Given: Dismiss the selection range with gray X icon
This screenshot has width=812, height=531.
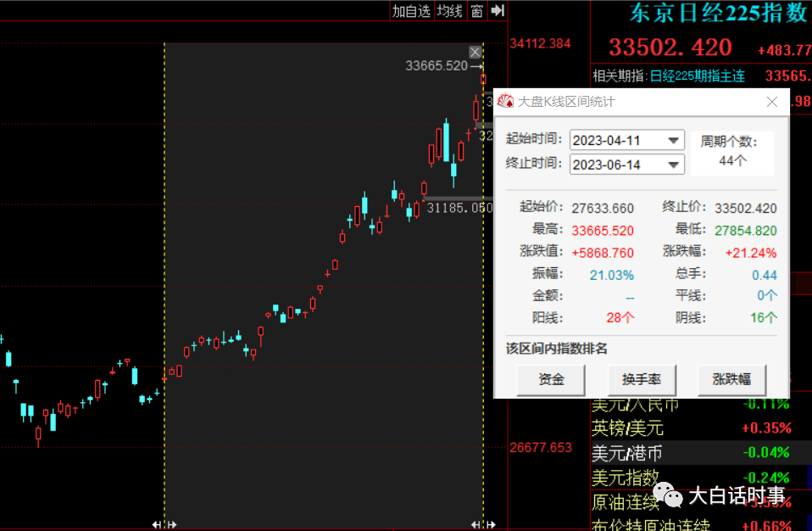Looking at the screenshot, I should coord(475,52).
